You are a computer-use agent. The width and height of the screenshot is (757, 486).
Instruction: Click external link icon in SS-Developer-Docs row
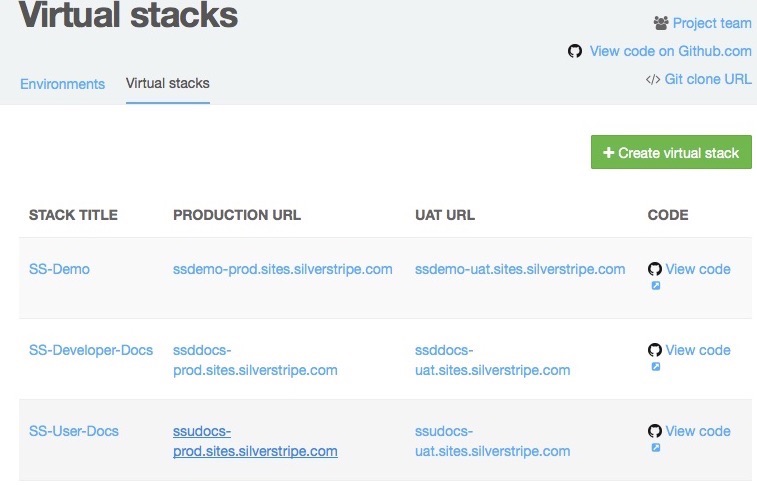pos(656,367)
